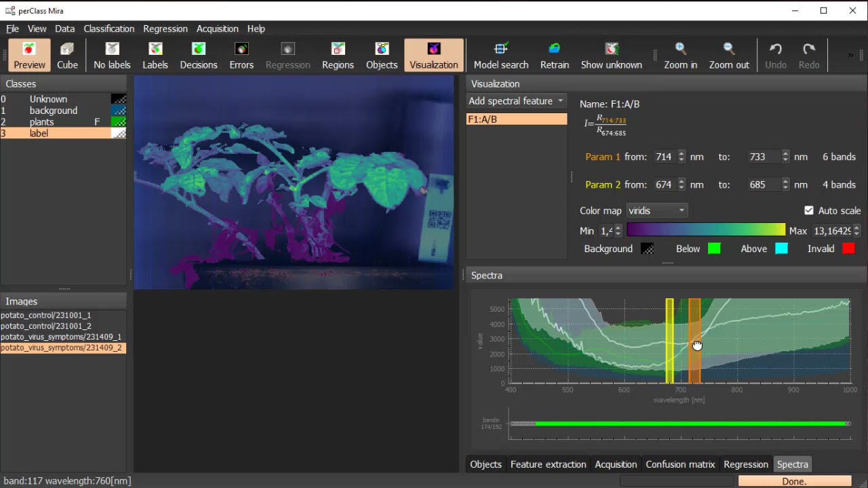Open the Classification menu
The image size is (868, 488).
click(109, 28)
